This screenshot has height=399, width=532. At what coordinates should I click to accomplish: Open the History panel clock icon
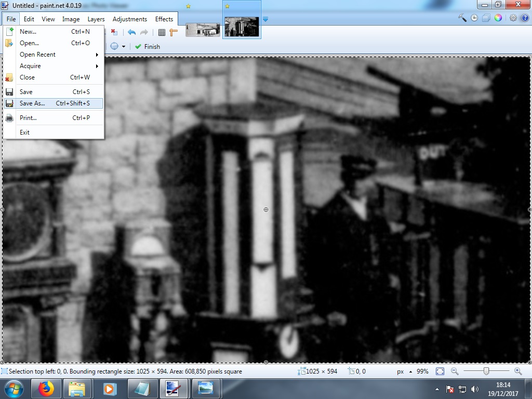point(474,17)
